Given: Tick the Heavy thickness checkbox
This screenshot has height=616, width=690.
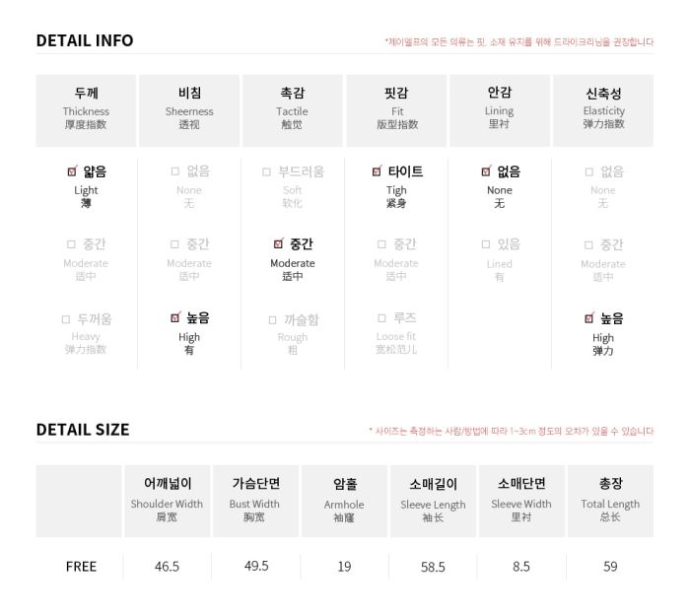Looking at the screenshot, I should click(x=66, y=319).
